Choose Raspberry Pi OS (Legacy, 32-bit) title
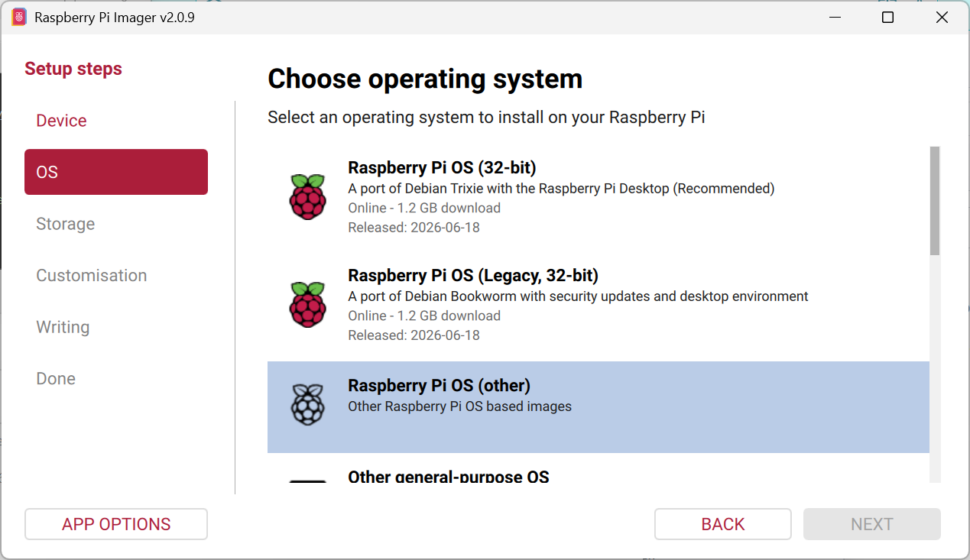This screenshot has width=970, height=560. click(473, 275)
